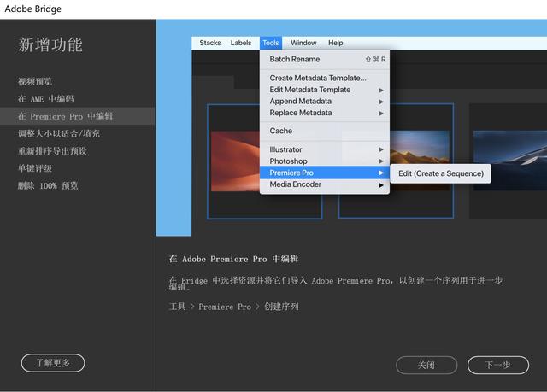Click the 下一步 button
The image size is (547, 392).
(498, 366)
